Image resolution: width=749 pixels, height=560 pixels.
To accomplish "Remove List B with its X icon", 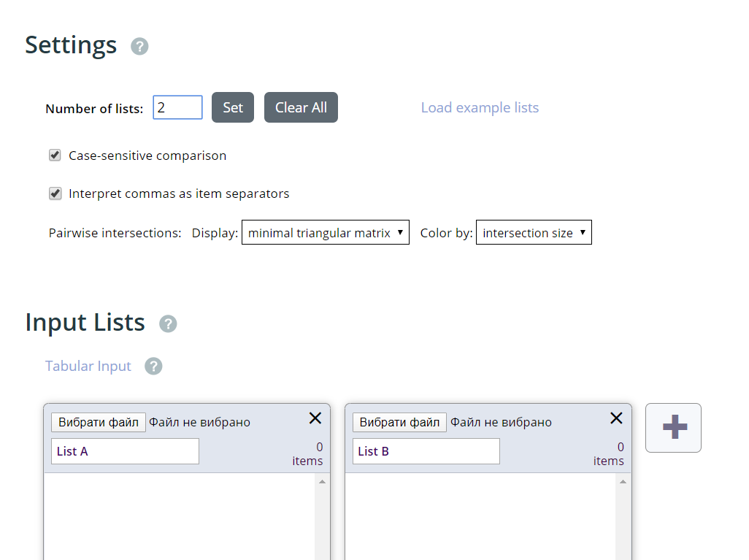I will [616, 418].
